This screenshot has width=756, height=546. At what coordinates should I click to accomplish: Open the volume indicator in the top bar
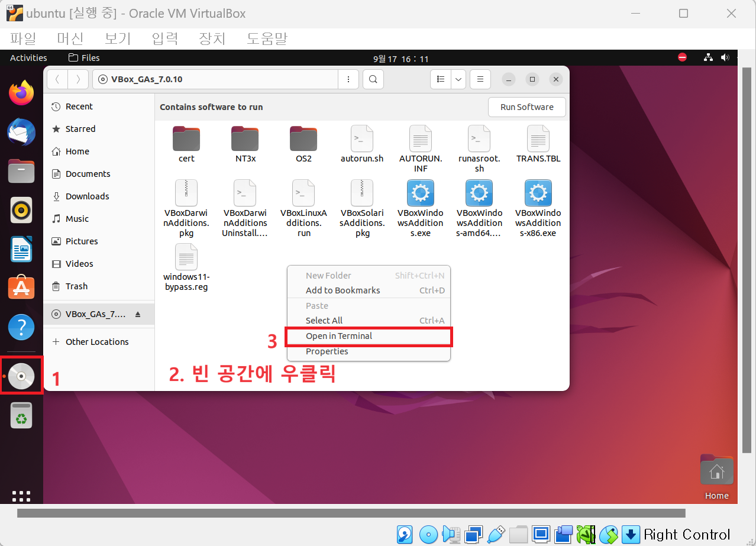tap(725, 57)
